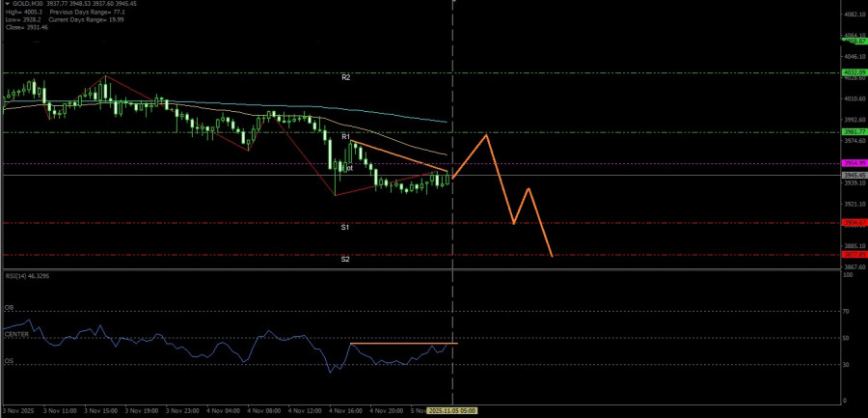The width and height of the screenshot is (868, 418).
Task: Click the chart shift marker atop the dashed vertical line
Action: click(453, 2)
